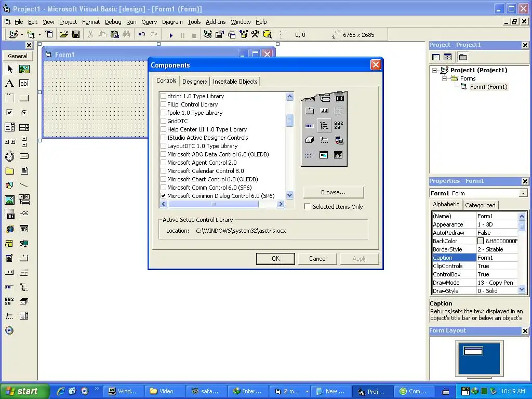Click form thumbnail in Form Layout
This screenshot has width=532, height=399.
click(473, 351)
